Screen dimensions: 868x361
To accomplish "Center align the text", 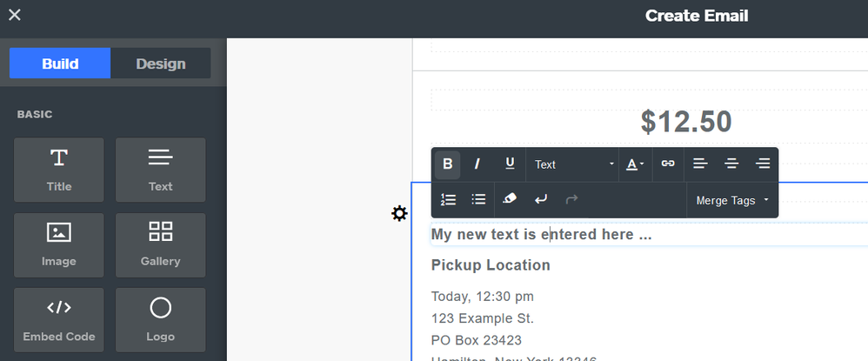I will click(x=731, y=164).
